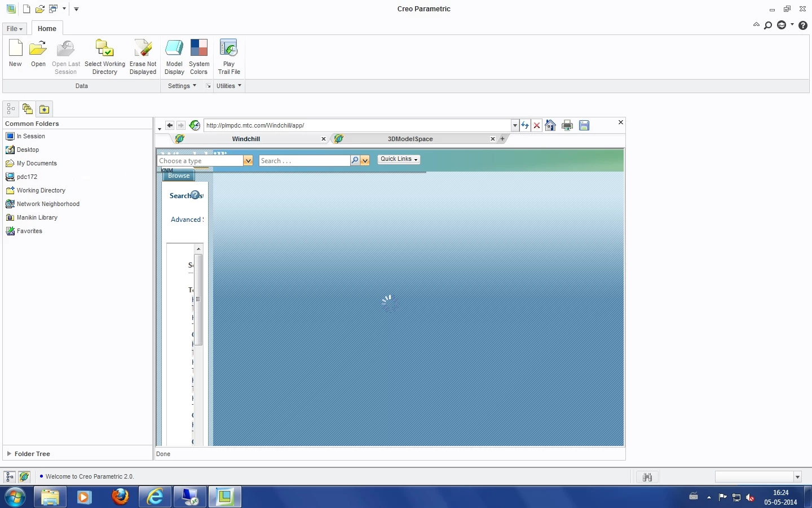This screenshot has height=508, width=812.
Task: Click the Windchill panel vertical scrollbar
Action: click(x=198, y=300)
